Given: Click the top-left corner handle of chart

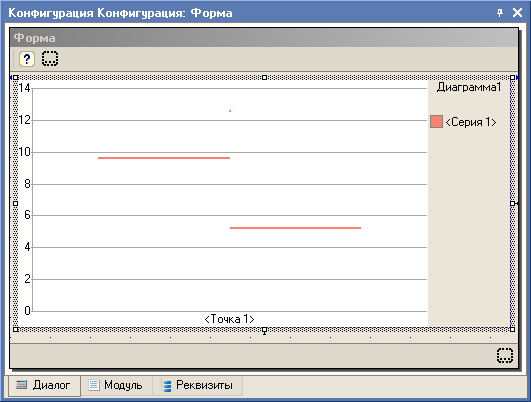Looking at the screenshot, I should (x=15, y=78).
